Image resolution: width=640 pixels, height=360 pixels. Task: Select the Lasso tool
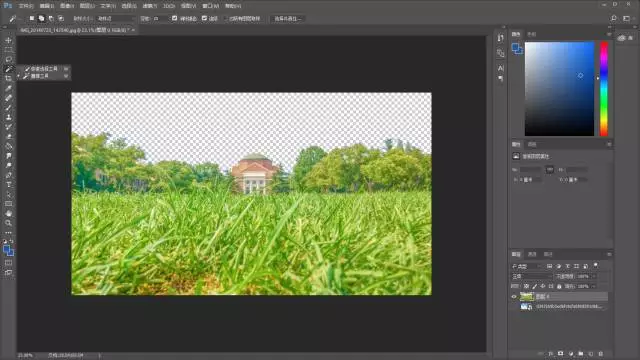click(9, 59)
